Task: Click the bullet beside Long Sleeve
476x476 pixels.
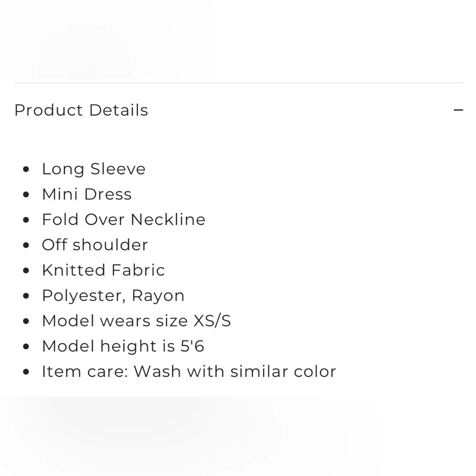Action: click(x=26, y=169)
